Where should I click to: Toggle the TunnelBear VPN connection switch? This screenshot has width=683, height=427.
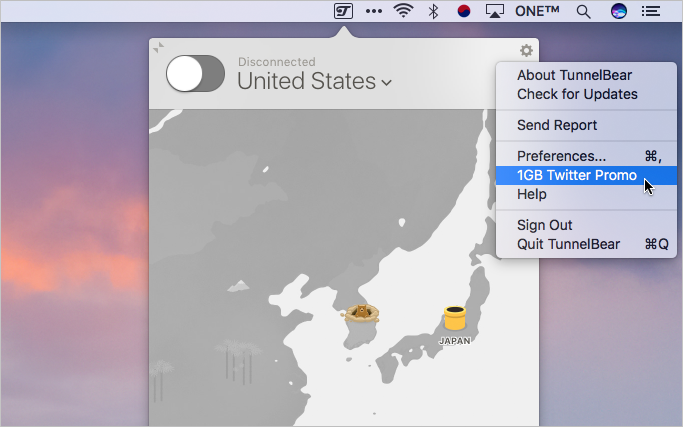tap(195, 73)
